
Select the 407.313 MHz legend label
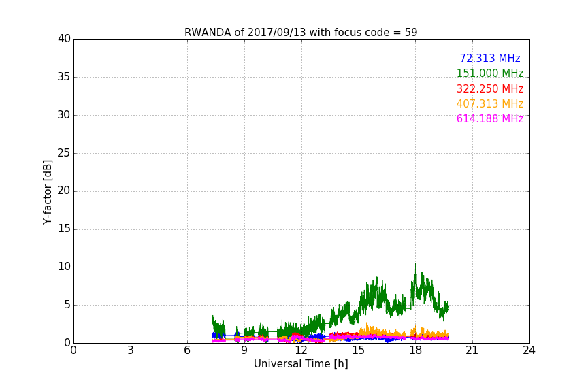pyautogui.click(x=490, y=103)
